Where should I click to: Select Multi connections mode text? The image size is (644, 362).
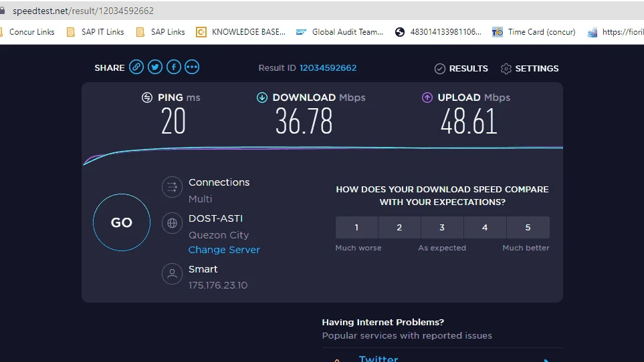[x=201, y=199]
